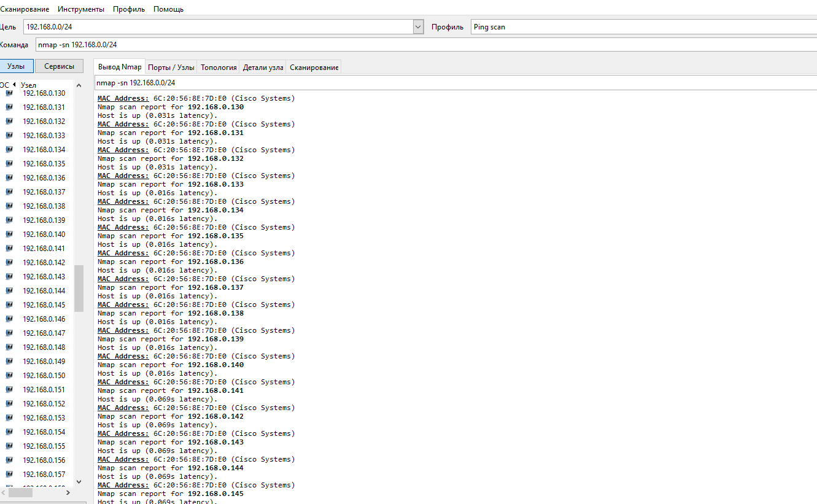Open the Сканирование menu

pos(25,9)
